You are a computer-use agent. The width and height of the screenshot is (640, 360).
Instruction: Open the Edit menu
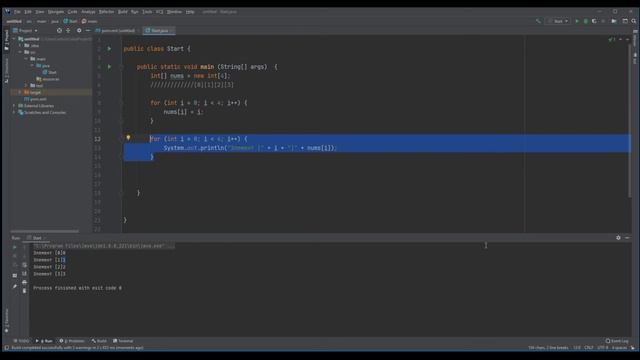pos(28,12)
